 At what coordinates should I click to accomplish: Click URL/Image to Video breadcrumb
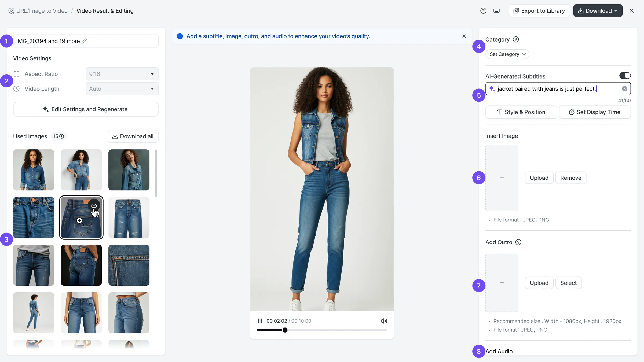38,11
